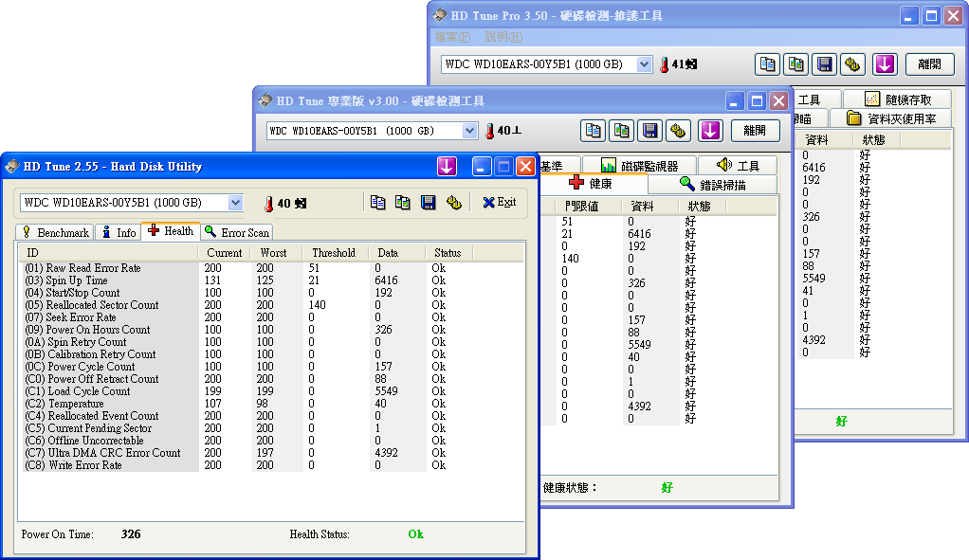This screenshot has height=560, width=969.
Task: Open drive dropdown in HD Tune v3.00 window
Action: (469, 131)
